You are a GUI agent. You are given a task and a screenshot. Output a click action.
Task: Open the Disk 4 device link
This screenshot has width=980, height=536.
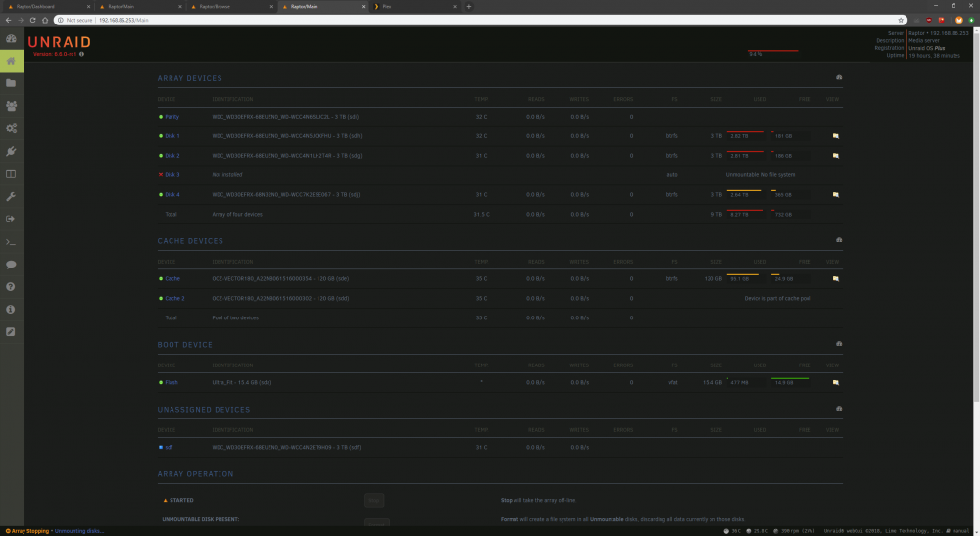[171, 194]
